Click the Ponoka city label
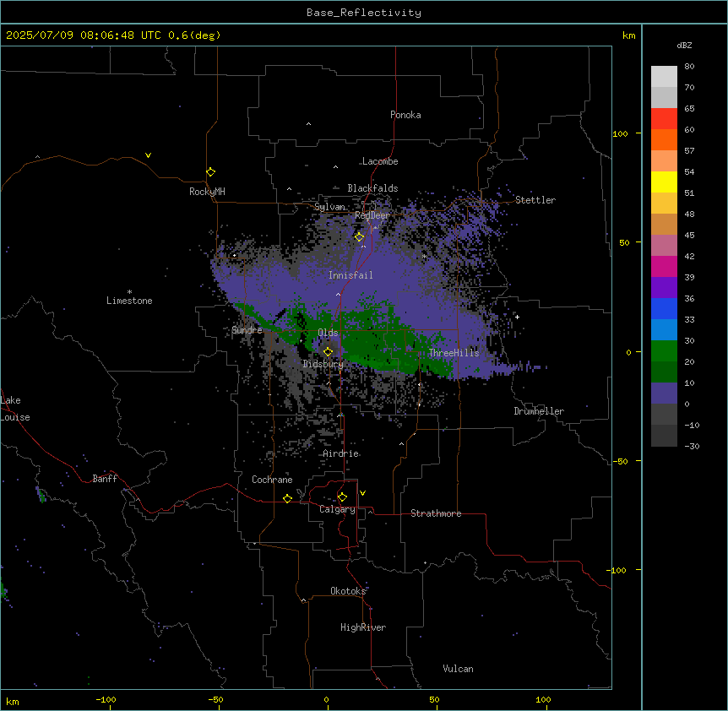Screen dimensions: 728x711 (x=405, y=115)
